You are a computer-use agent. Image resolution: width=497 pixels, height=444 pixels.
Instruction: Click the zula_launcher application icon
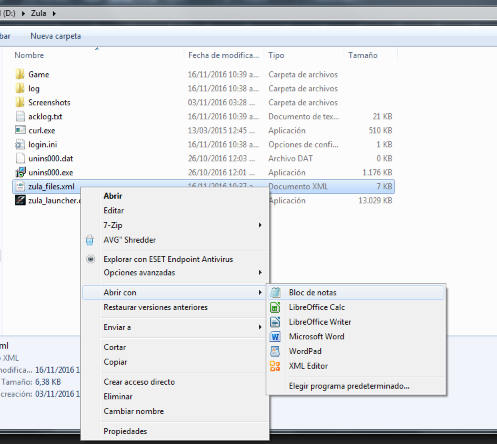pos(20,200)
